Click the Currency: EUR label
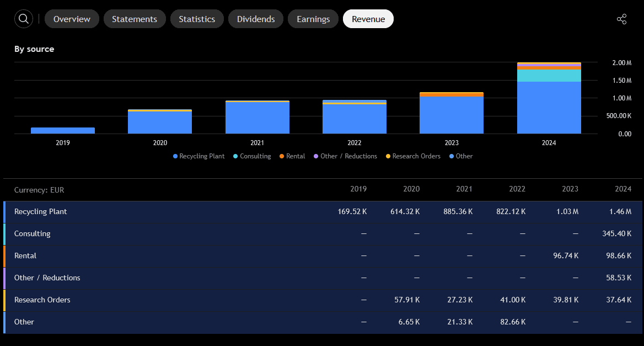This screenshot has width=644, height=346. (39, 190)
